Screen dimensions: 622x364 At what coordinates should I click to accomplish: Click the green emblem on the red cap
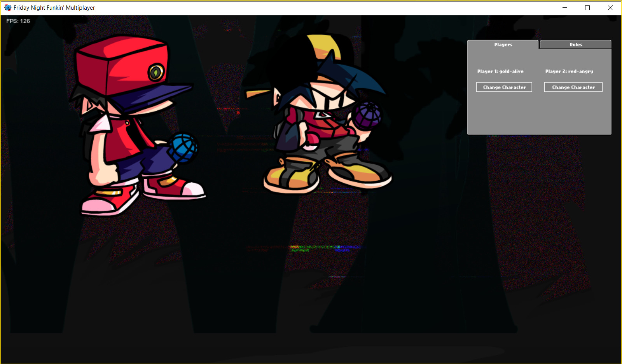point(156,72)
